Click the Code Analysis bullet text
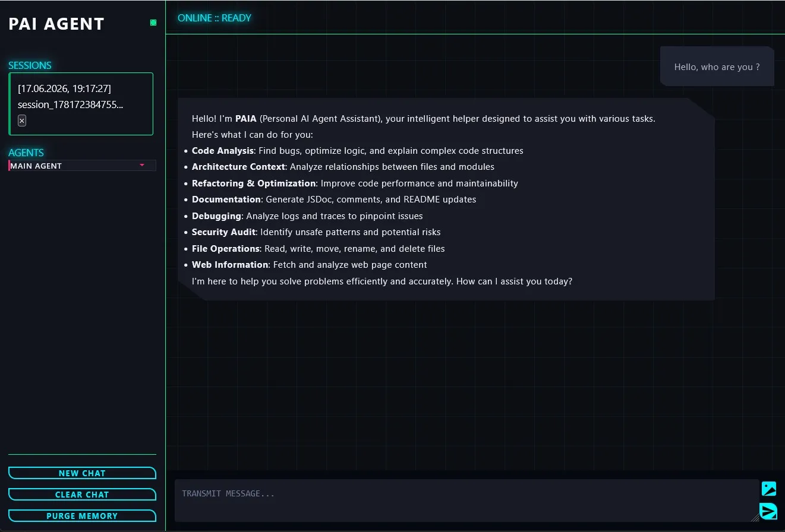The height and width of the screenshot is (532, 785). coord(358,151)
